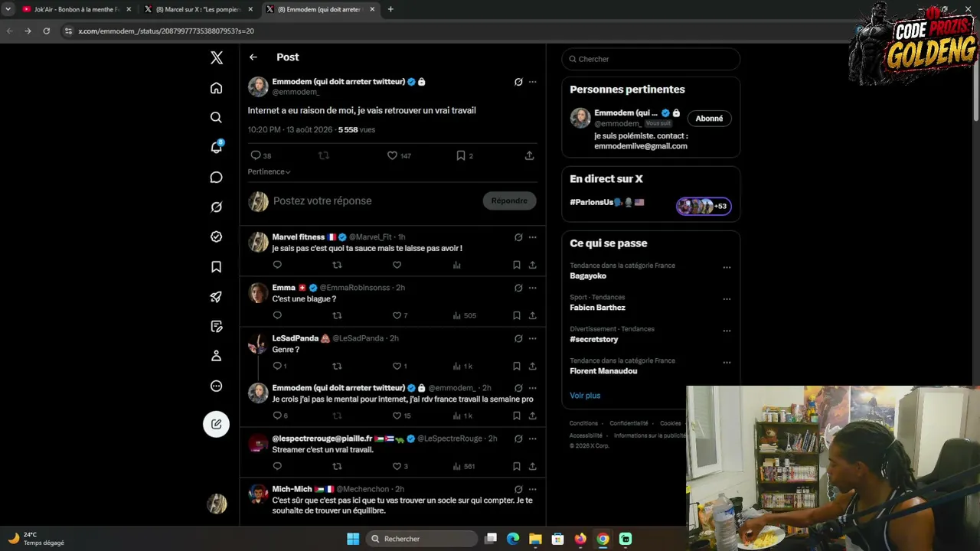Open Grok action on main post header
This screenshot has width=980, height=551.
pyautogui.click(x=518, y=82)
